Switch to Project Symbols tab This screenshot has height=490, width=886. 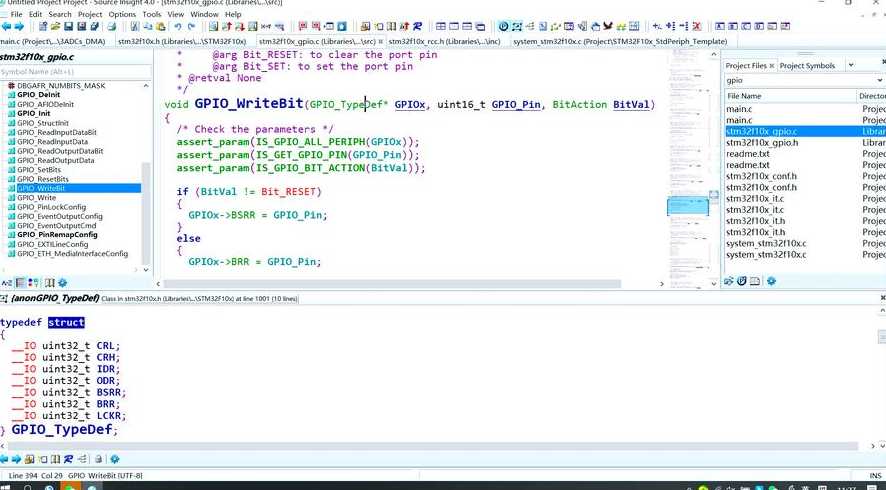pyautogui.click(x=807, y=66)
